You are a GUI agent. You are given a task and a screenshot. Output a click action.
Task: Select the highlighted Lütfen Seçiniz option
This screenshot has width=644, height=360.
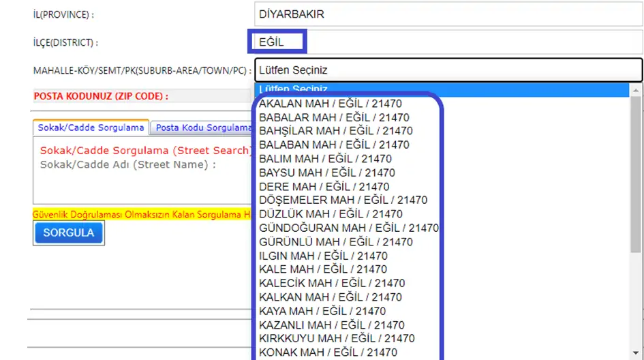click(442, 90)
